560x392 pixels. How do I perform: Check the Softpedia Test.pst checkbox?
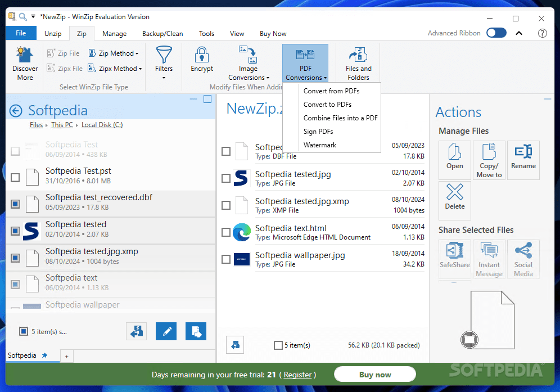15,177
